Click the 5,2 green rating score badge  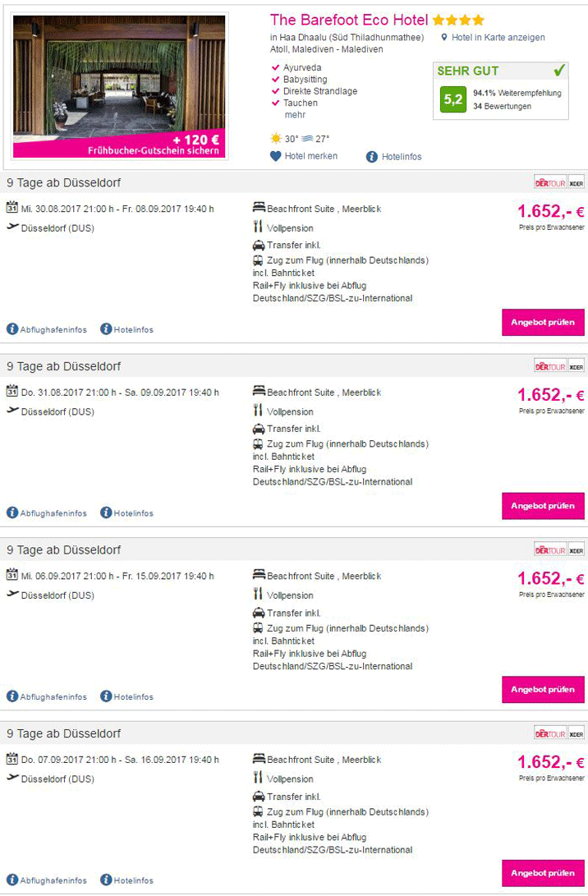(x=453, y=99)
